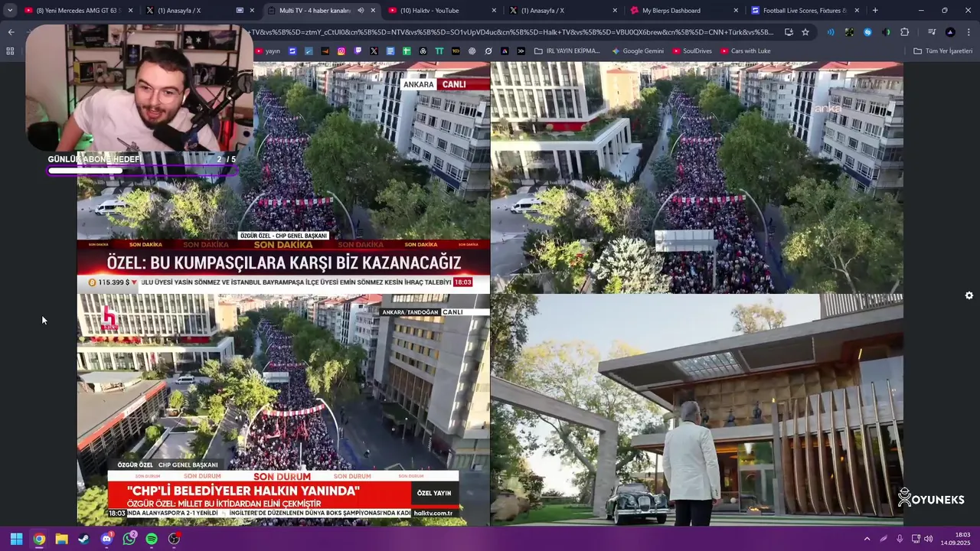Open the apps grid in bookmarks bar

(10, 51)
